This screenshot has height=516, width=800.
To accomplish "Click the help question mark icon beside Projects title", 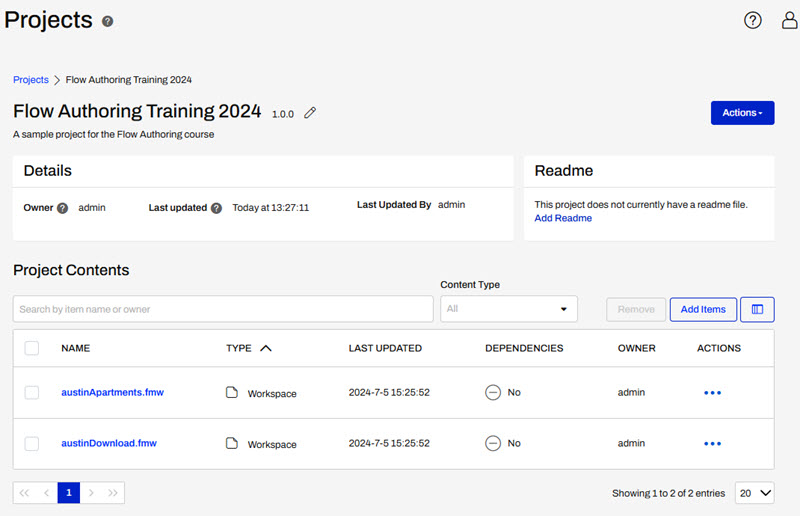I will tap(108, 21).
